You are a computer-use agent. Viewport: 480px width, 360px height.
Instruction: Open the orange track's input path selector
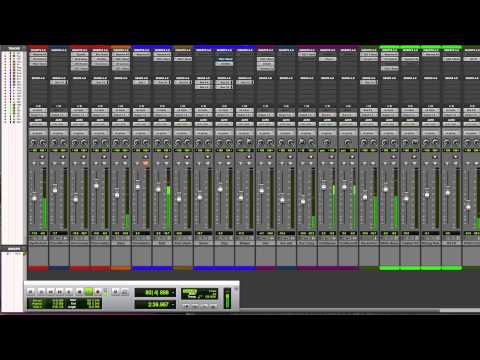[121, 110]
